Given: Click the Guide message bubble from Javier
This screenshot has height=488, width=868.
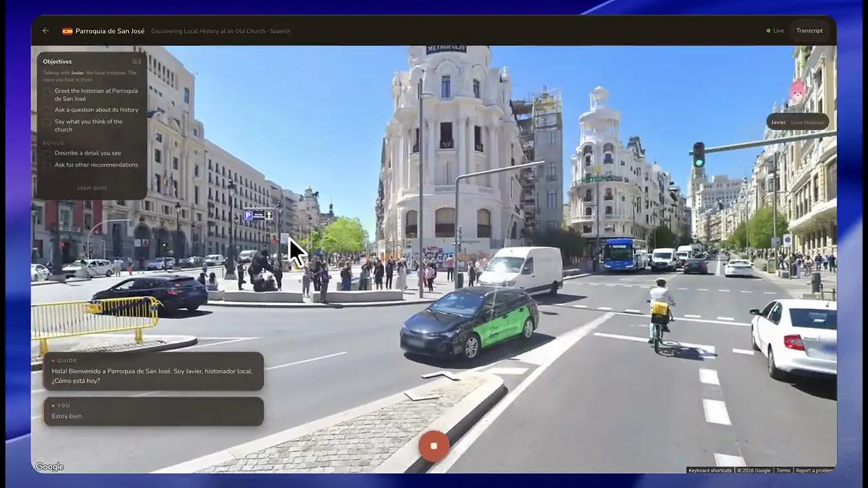Looking at the screenshot, I should coord(153,371).
